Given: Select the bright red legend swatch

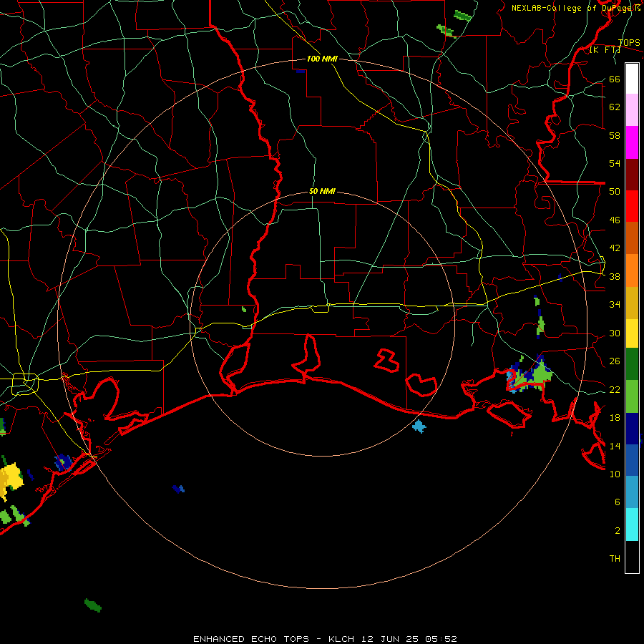Looking at the screenshot, I should pos(632,206).
